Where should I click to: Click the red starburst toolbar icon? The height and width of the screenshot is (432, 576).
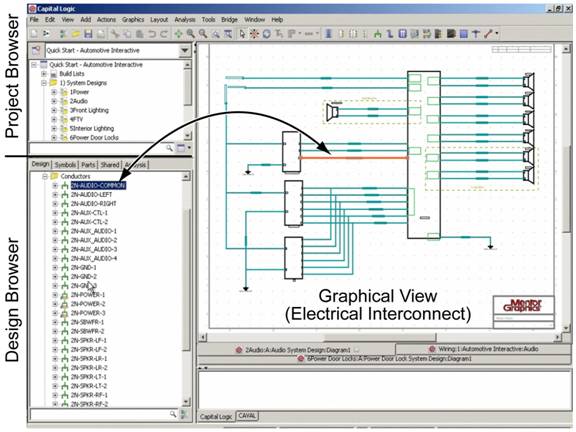point(254,34)
